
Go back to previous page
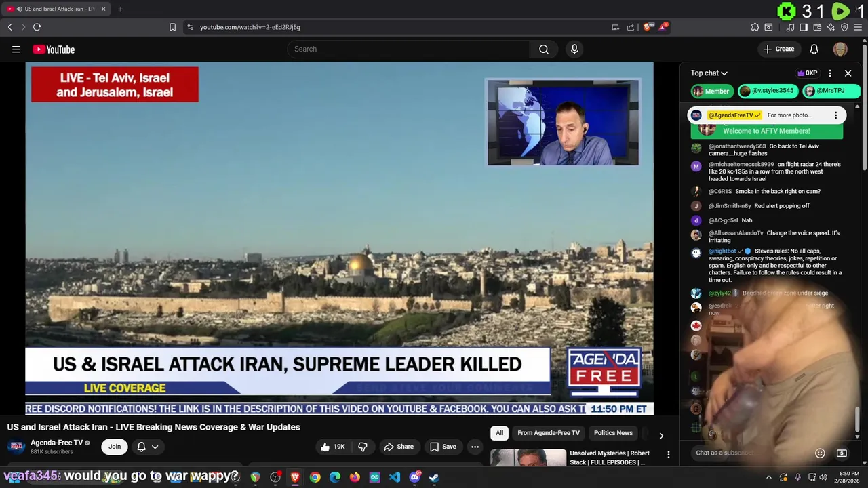click(x=9, y=27)
